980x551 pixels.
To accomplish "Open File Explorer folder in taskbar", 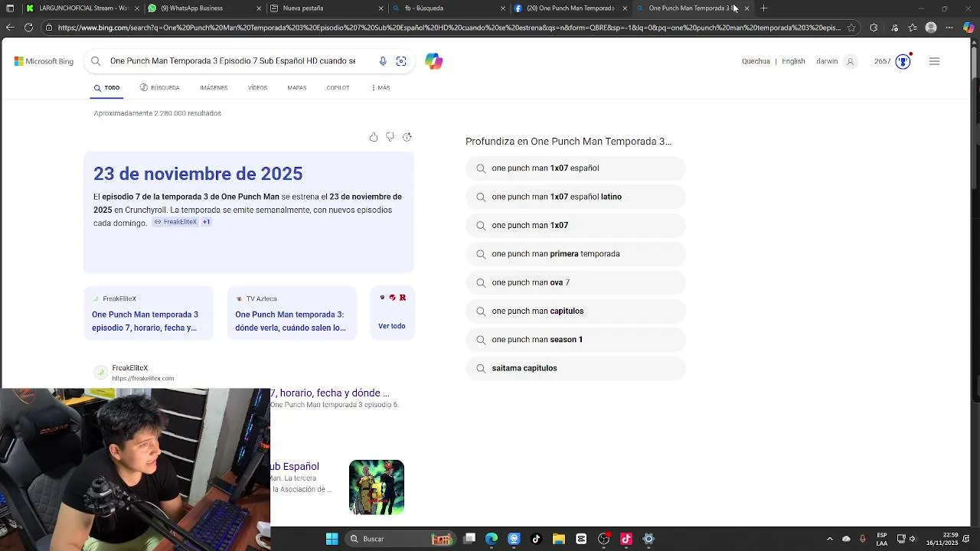I will pyautogui.click(x=558, y=539).
